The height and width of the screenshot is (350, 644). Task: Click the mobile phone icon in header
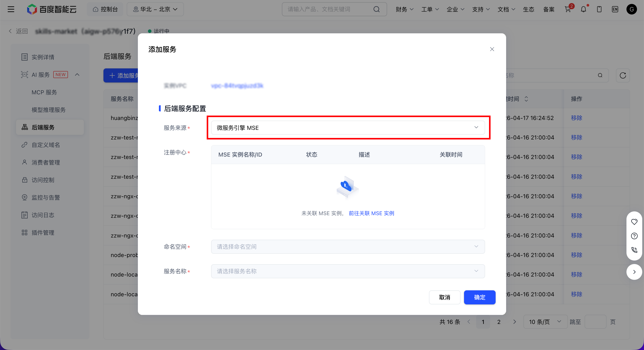tap(599, 9)
